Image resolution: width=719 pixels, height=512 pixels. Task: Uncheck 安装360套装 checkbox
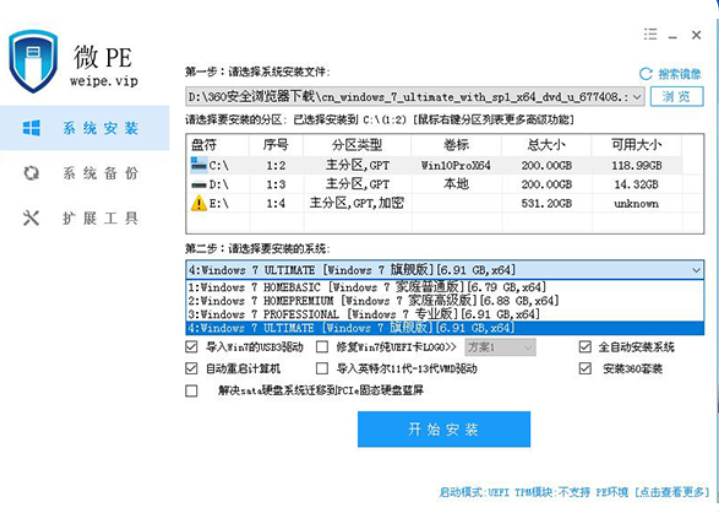pos(585,368)
